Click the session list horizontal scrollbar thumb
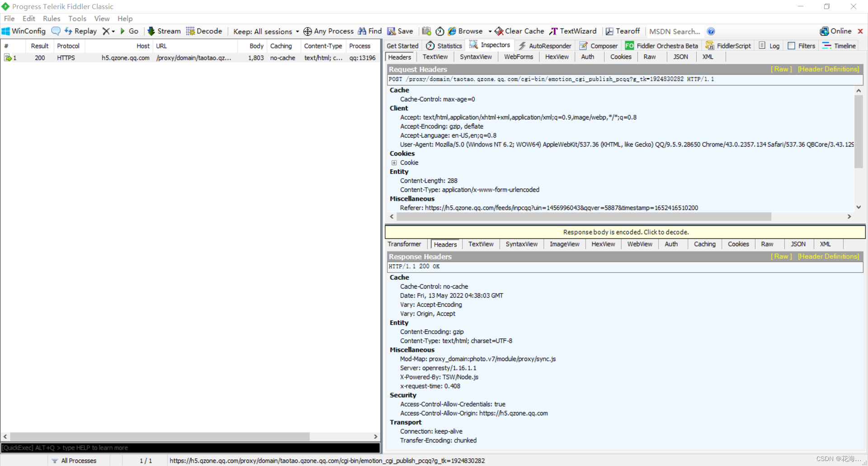This screenshot has width=868, height=466. tap(160, 437)
